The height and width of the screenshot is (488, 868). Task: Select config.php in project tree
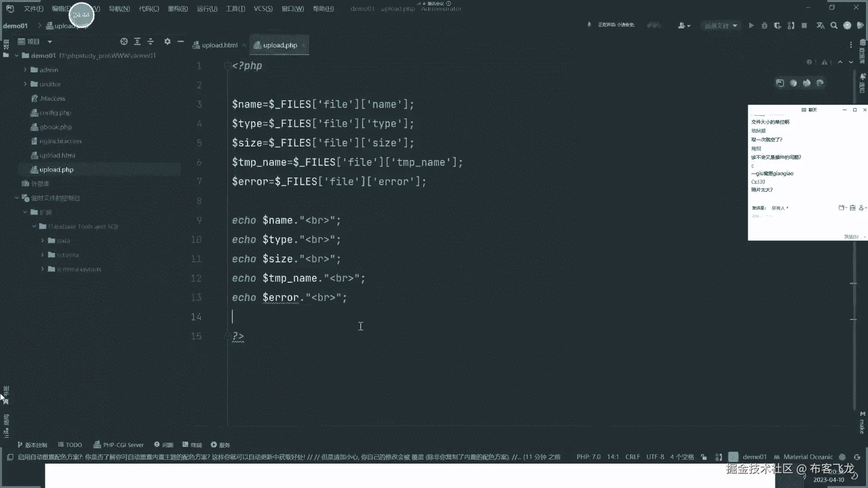tap(55, 113)
